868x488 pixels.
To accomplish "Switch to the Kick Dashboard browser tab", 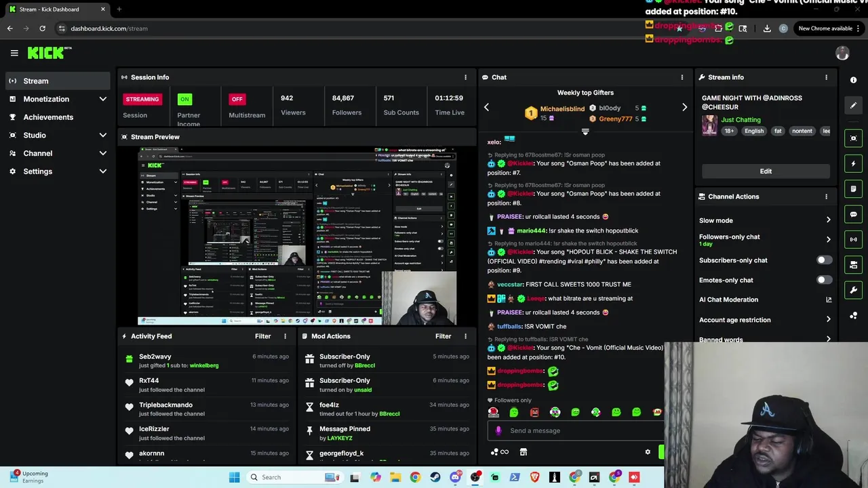I will tap(58, 9).
